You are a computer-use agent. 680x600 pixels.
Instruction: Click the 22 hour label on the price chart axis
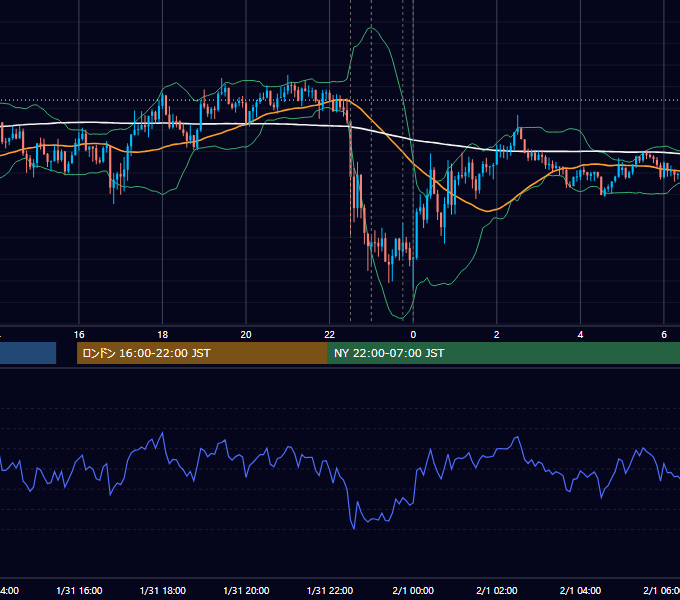click(x=330, y=335)
